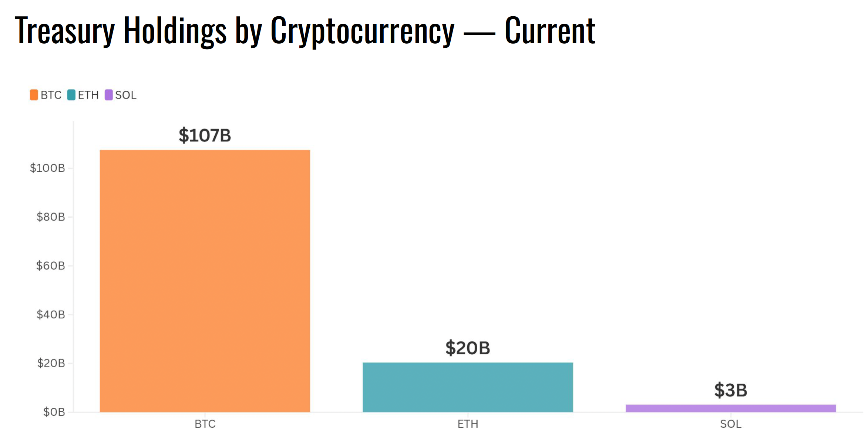Viewport: 868px width, 436px height.
Task: Click the $40B y-axis tick label
Action: click(x=51, y=315)
